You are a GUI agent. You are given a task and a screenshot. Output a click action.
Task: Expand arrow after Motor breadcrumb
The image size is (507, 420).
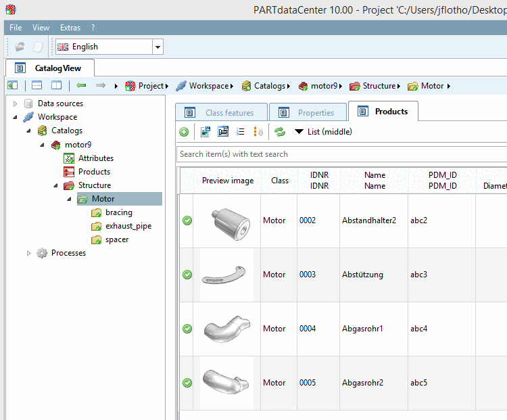(448, 86)
